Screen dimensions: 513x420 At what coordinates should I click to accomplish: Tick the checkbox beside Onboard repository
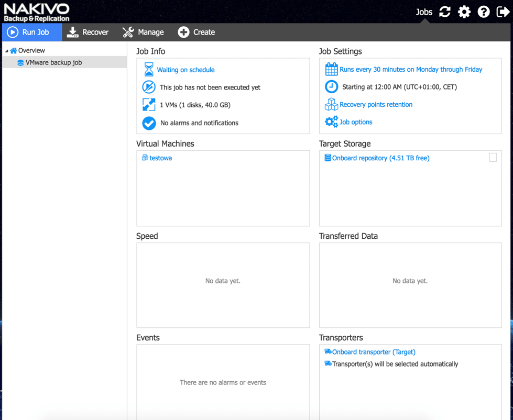click(493, 158)
